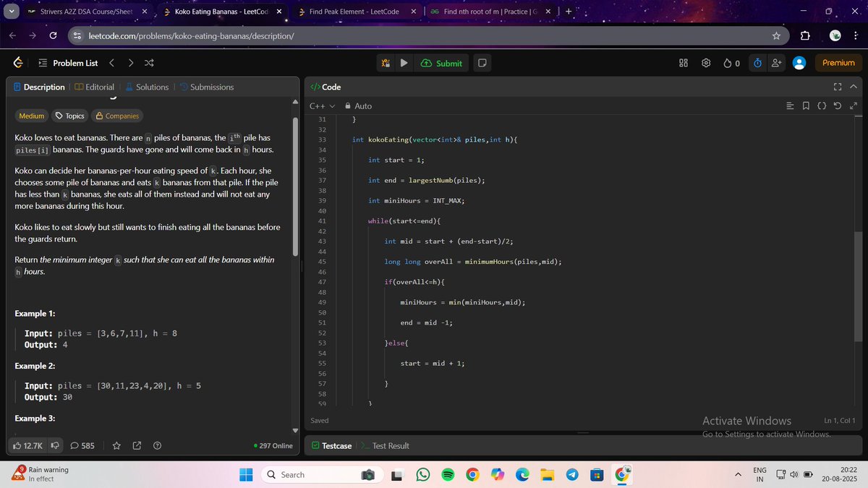Toggle the Auto lock setting
This screenshot has width=868, height=488.
[x=358, y=106]
